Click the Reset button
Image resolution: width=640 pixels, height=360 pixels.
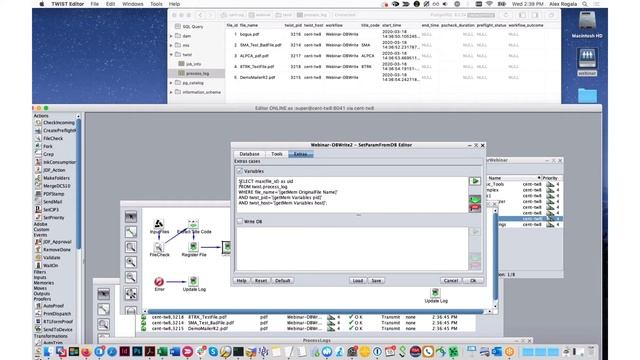261,281
